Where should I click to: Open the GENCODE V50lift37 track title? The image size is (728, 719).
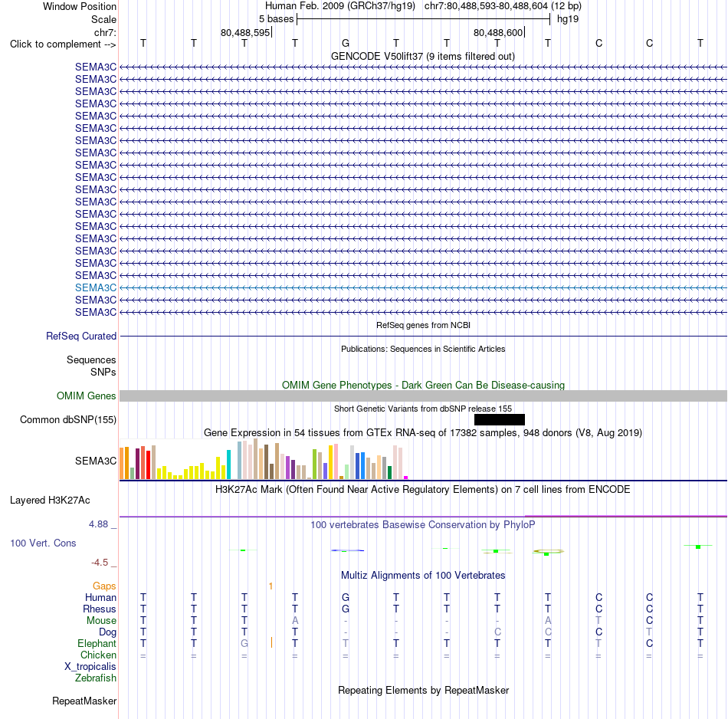[x=422, y=56]
